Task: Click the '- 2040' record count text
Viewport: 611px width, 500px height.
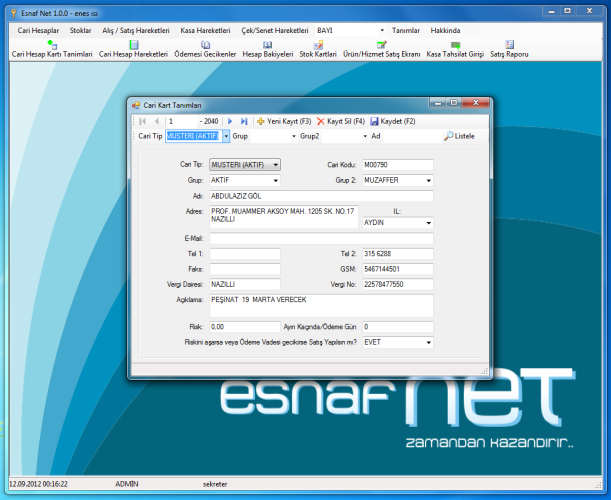Action: [209, 121]
